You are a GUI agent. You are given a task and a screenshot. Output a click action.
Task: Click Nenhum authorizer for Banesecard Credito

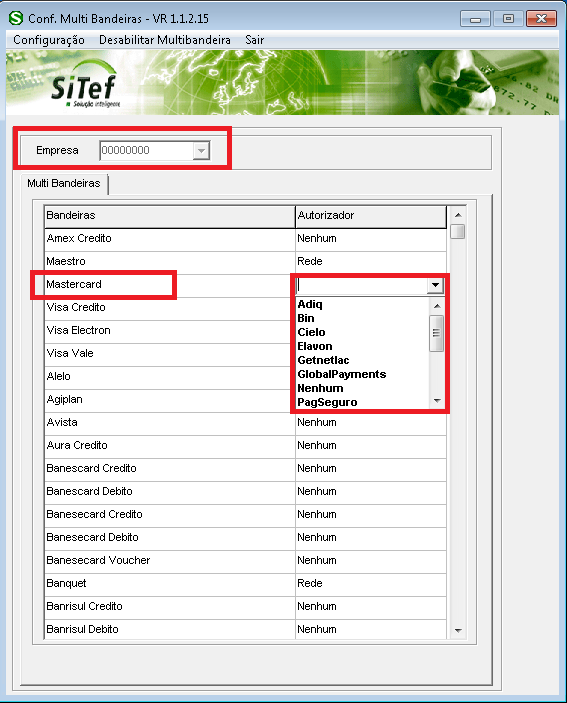[x=371, y=515]
